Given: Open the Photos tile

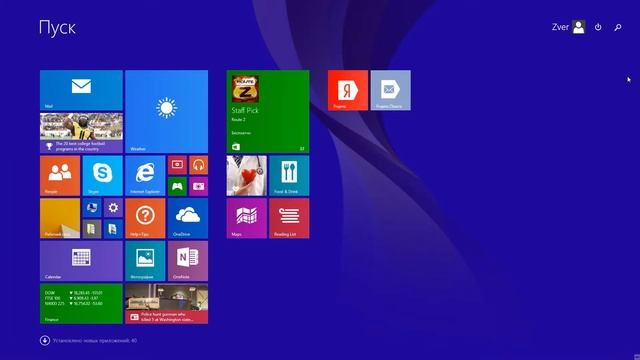Looking at the screenshot, I should pos(145,261).
